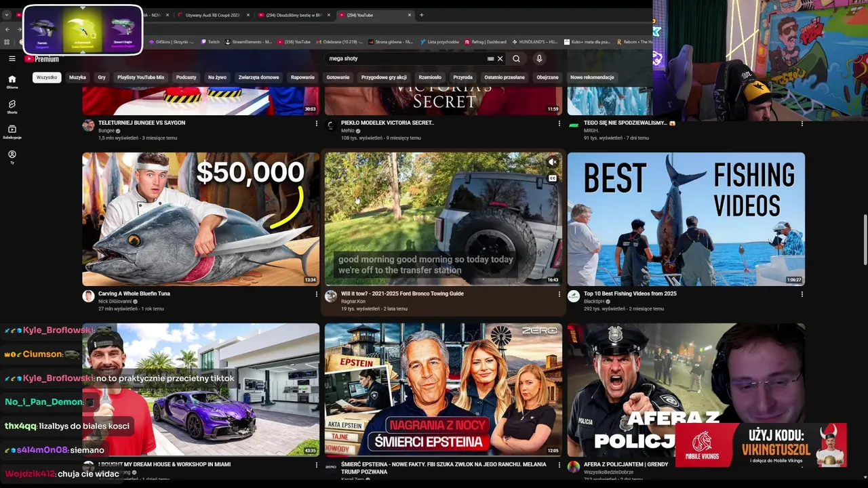
Task: Select the Playlisty YouTube Mix chip
Action: pos(140,77)
